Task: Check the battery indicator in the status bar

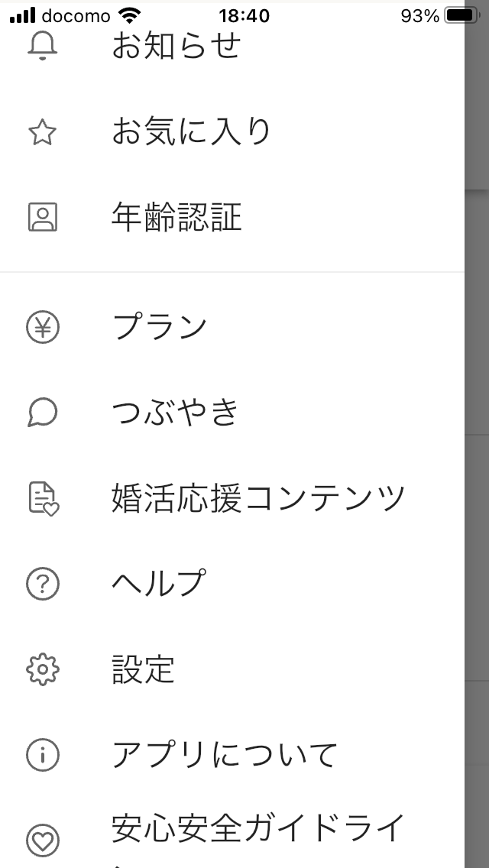Action: click(x=458, y=13)
